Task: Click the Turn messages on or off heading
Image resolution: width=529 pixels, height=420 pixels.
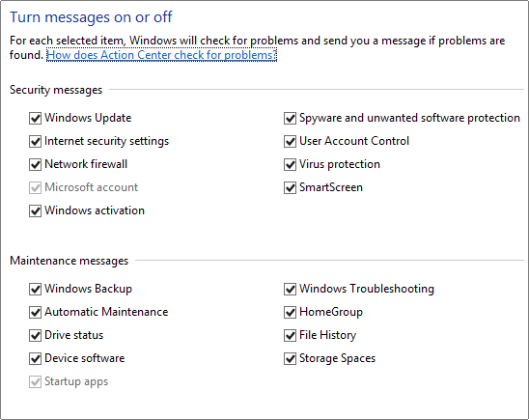Action: (91, 17)
